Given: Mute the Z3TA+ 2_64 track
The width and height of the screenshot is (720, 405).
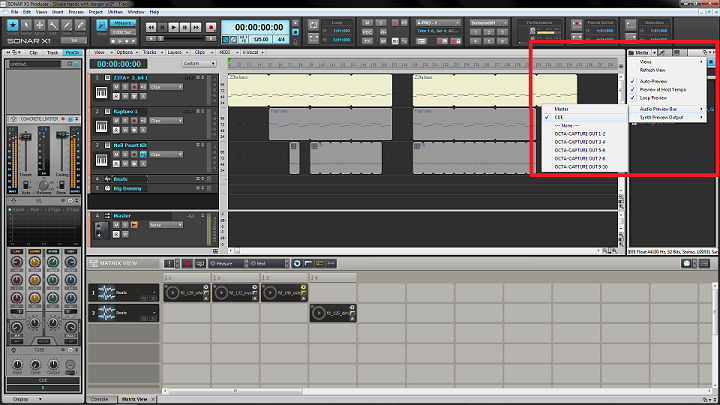Looking at the screenshot, I should pyautogui.click(x=116, y=87).
